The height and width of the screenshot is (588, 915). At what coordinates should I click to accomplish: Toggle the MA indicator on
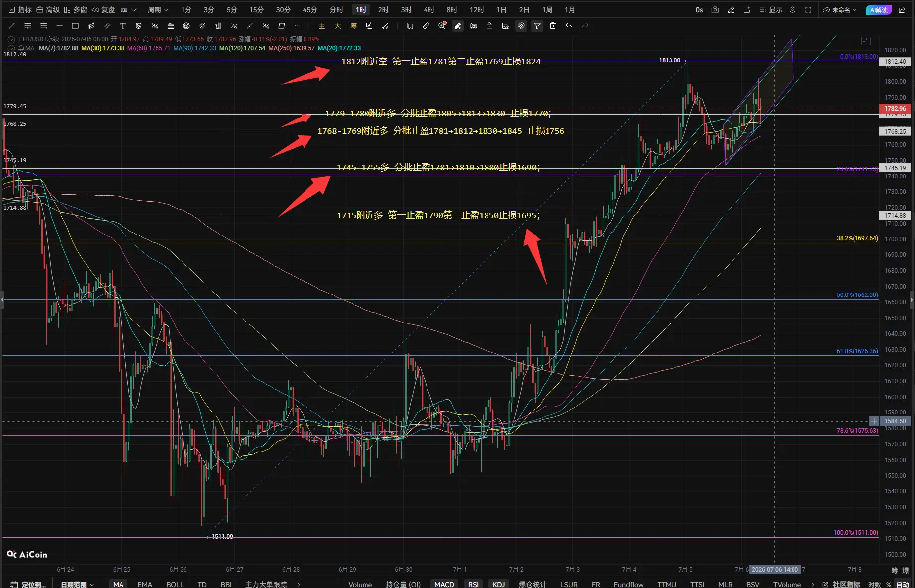[118, 584]
